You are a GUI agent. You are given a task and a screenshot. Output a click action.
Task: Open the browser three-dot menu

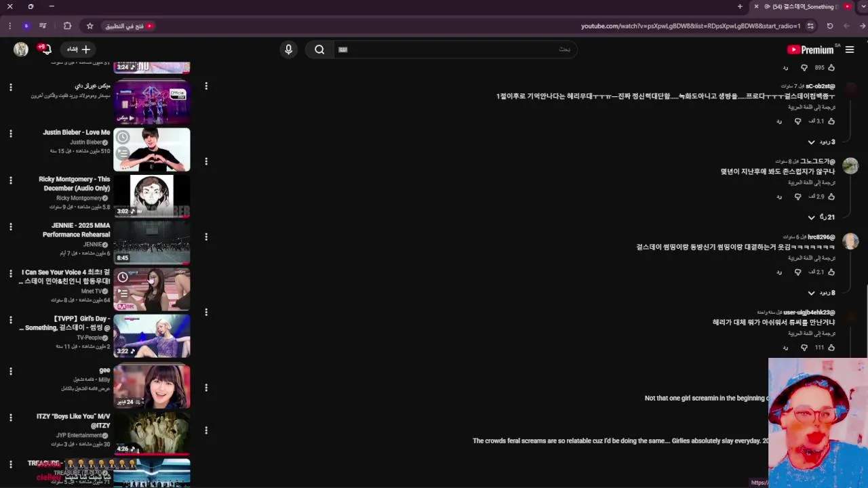click(x=9, y=26)
